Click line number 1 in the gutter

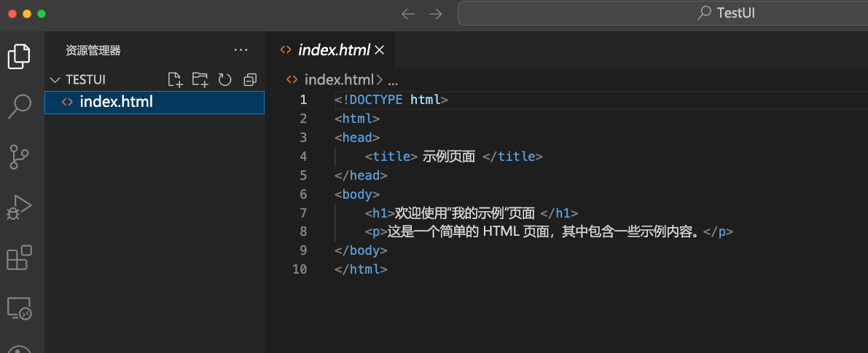pyautogui.click(x=302, y=100)
